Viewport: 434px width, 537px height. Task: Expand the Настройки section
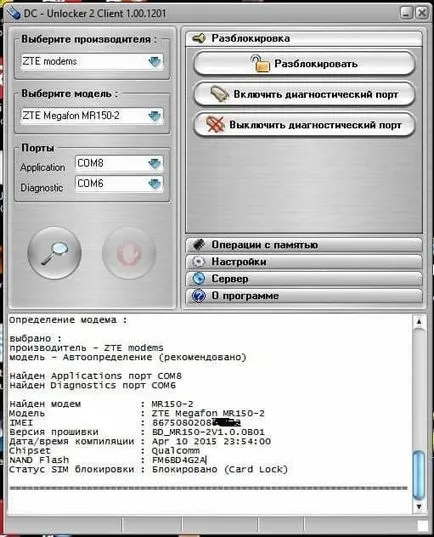pos(304,262)
